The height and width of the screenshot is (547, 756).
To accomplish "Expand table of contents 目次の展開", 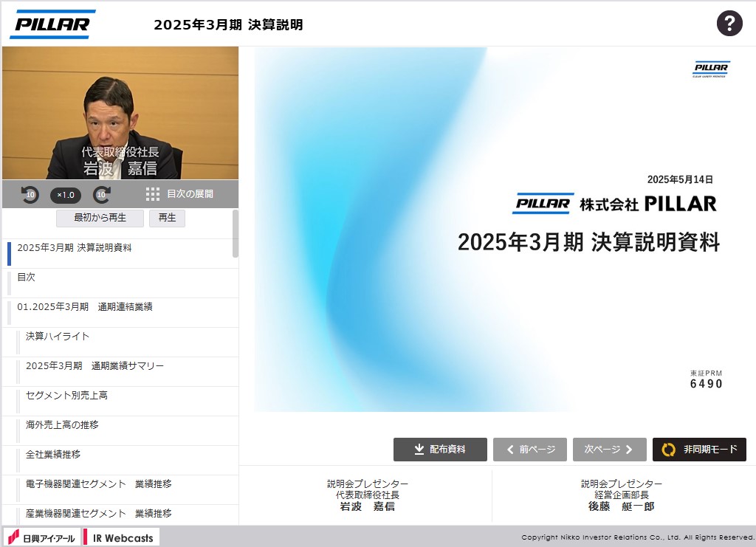I will pos(179,193).
